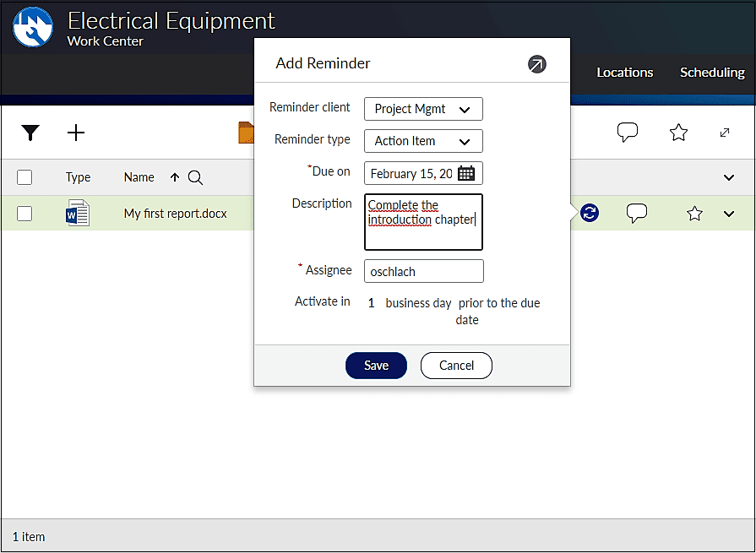Click the diagonal expand arrows in the toolbar
This screenshot has height=553, width=756.
pos(725,133)
